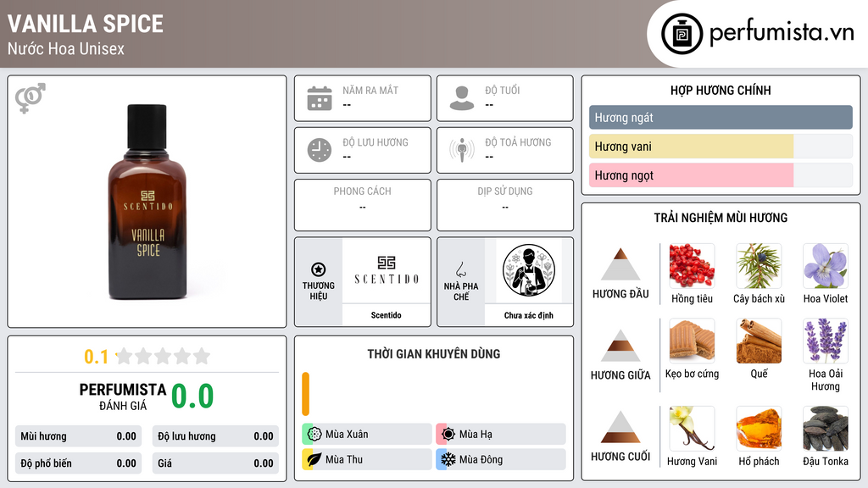Click the Dịp sử dụng info box
Screen dimensions: 868x488
coord(505,205)
